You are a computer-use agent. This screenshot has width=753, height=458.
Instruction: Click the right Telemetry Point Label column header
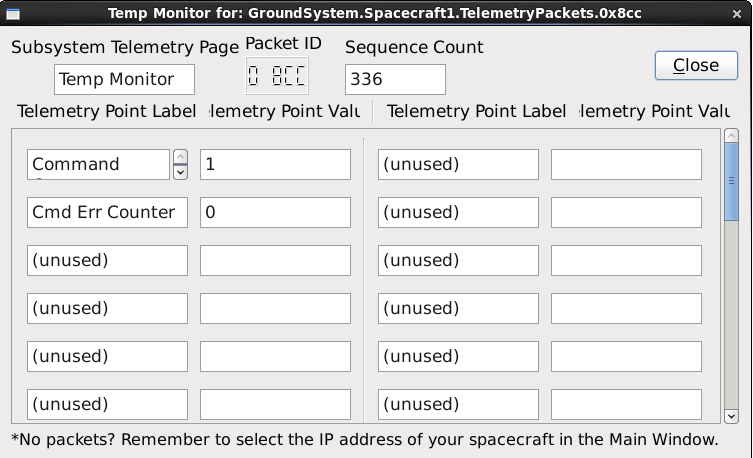click(476, 111)
